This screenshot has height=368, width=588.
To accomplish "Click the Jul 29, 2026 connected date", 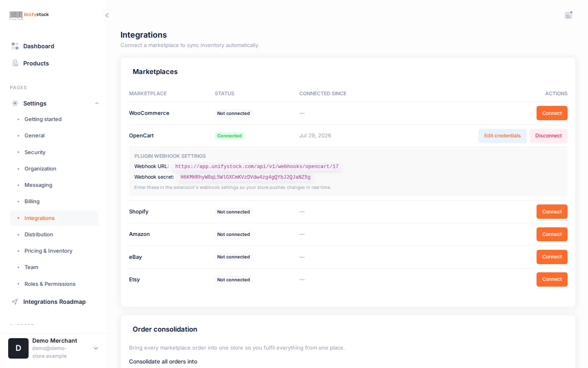I will pos(315,136).
